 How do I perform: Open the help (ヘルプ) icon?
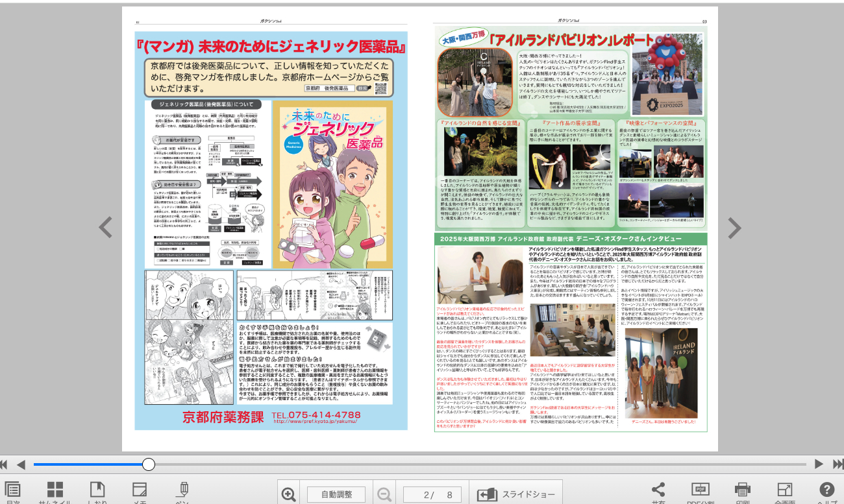pyautogui.click(x=826, y=491)
